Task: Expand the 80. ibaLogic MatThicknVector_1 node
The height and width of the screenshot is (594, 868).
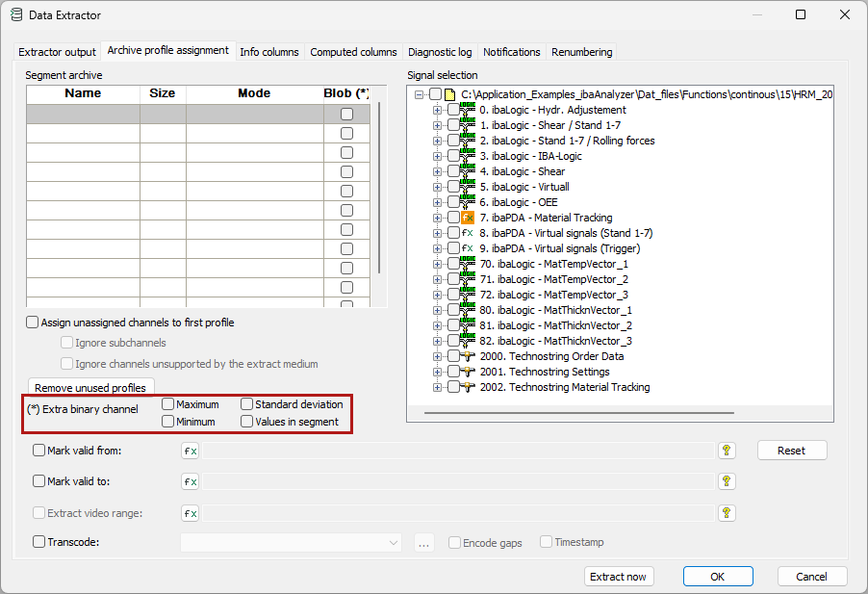Action: [437, 311]
